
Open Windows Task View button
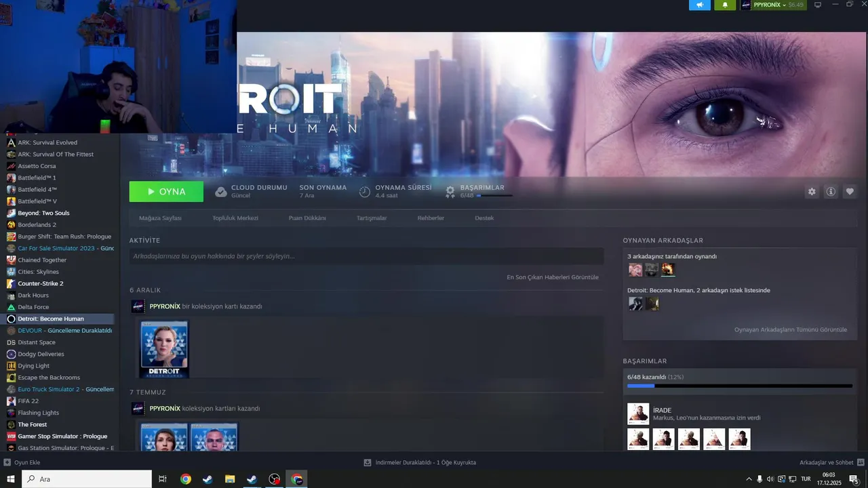(163, 479)
